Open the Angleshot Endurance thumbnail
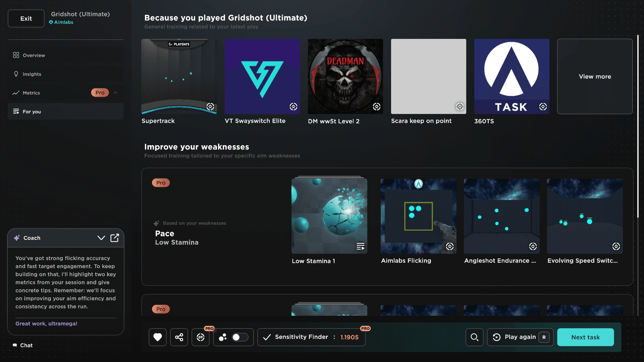Screen dimensions: 644x362 tap(502, 216)
